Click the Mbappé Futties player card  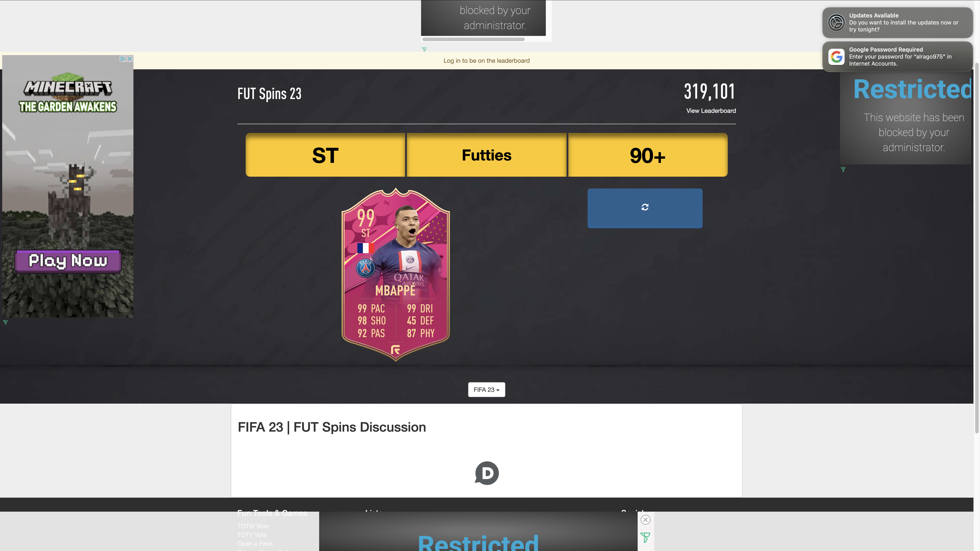coord(396,275)
